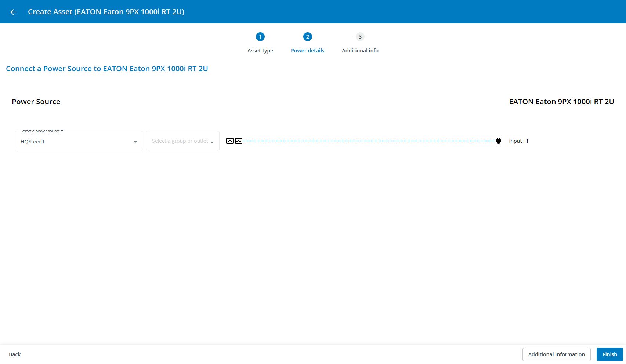Image resolution: width=626 pixels, height=364 pixels.
Task: Jump to the 'Additional info' step label
Action: coord(360,51)
